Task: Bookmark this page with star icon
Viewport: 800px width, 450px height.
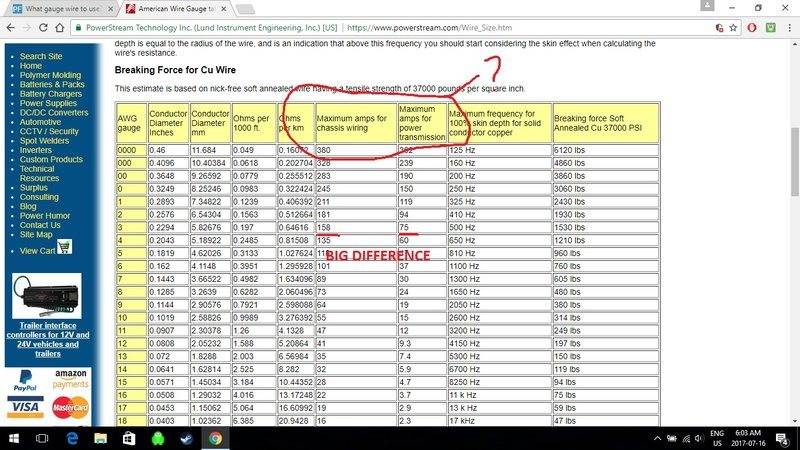Action: coord(733,28)
